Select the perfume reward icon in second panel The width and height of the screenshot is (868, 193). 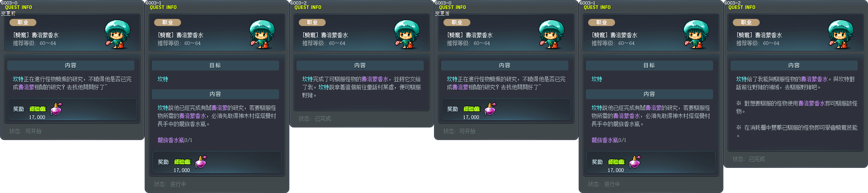click(x=201, y=162)
